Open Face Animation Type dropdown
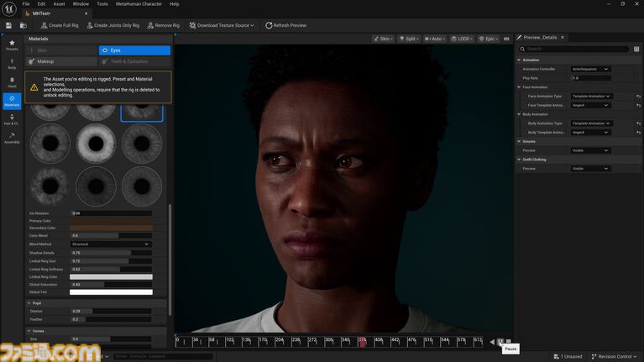This screenshot has width=644, height=362. pyautogui.click(x=590, y=96)
